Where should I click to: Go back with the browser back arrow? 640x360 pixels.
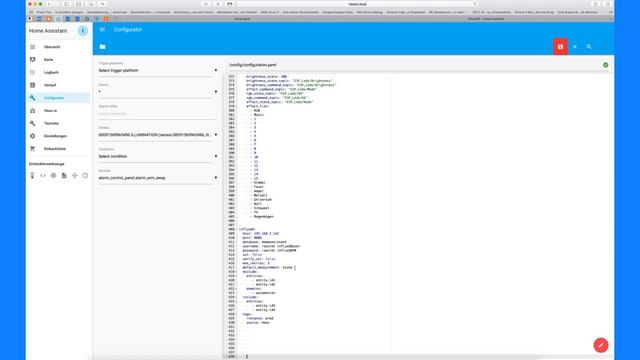click(x=48, y=4)
